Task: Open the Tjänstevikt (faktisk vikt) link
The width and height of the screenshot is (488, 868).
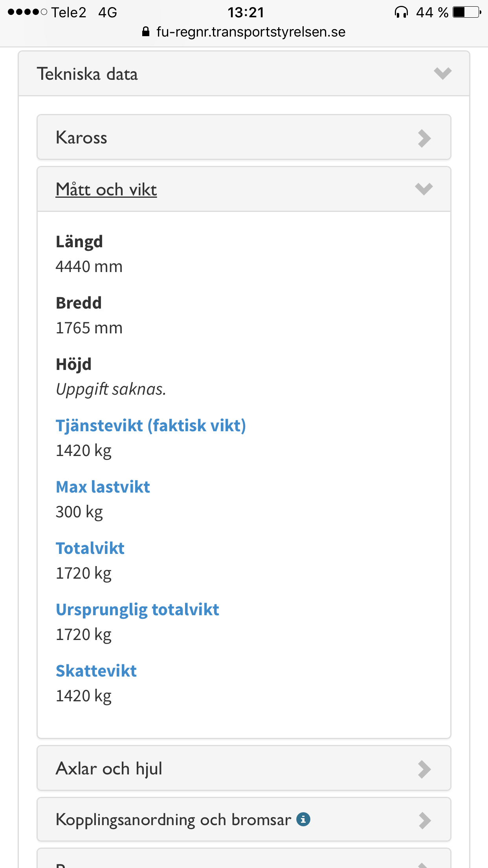Action: click(151, 426)
